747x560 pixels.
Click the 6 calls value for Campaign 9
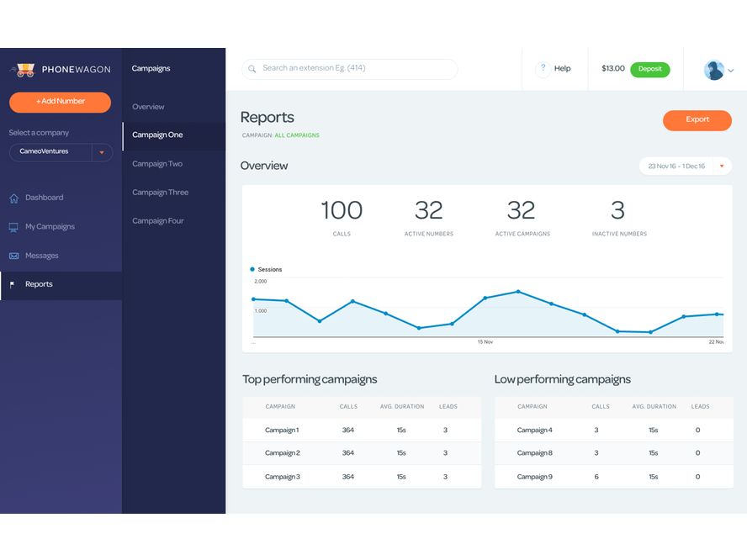coord(596,477)
